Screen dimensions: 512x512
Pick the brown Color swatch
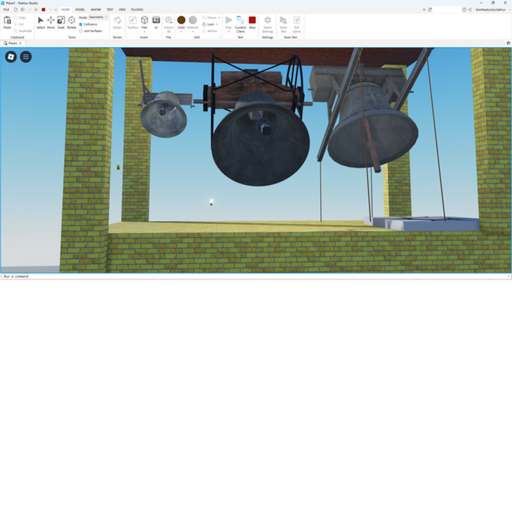181,20
